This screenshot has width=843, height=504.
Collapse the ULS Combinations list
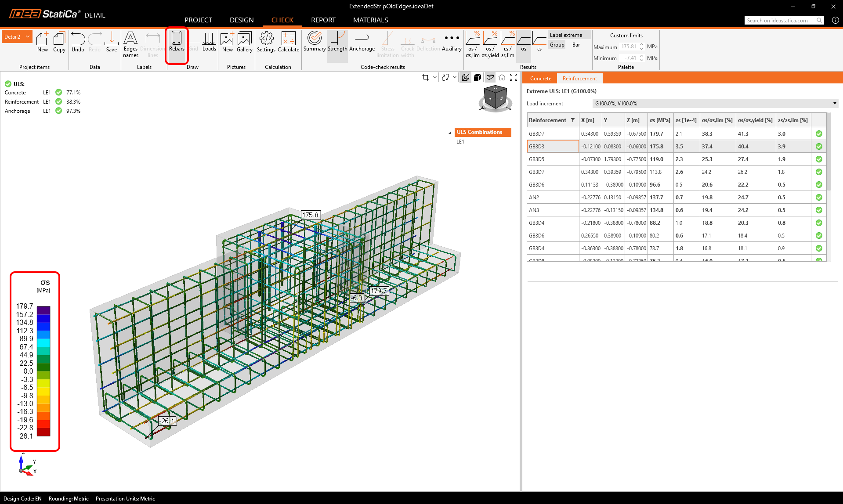point(450,133)
